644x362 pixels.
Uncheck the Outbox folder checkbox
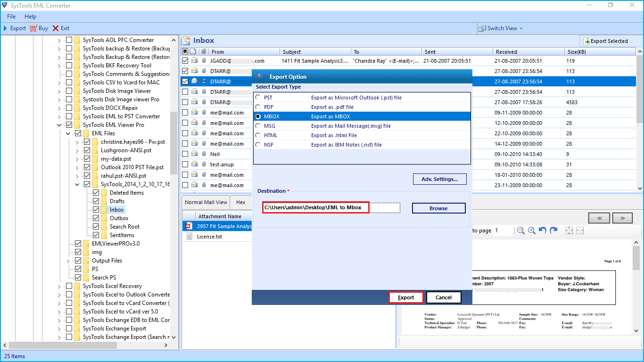[96, 218]
